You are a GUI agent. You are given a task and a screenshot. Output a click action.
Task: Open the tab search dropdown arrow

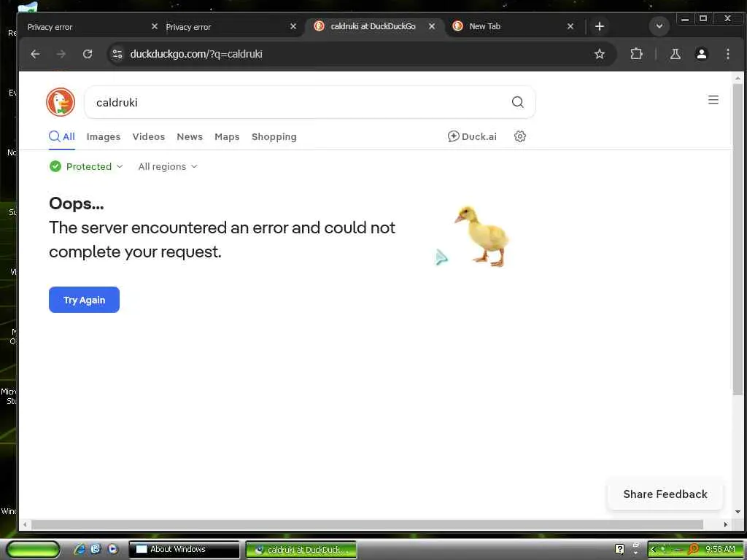coord(659,26)
